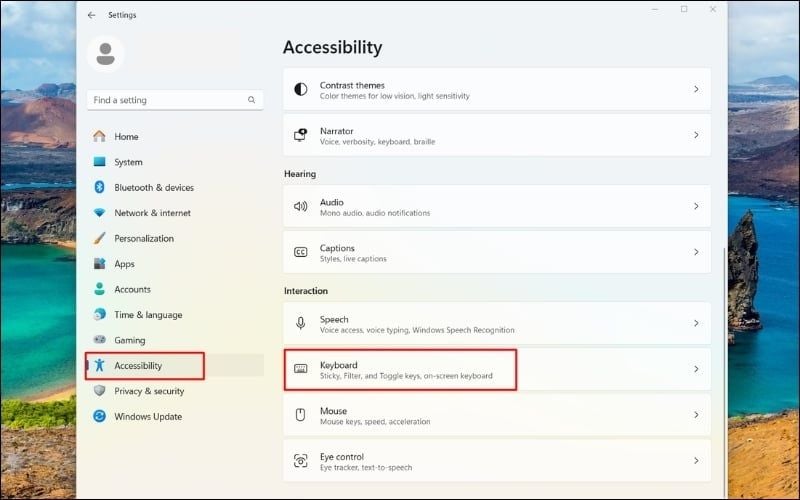The width and height of the screenshot is (800, 500).
Task: Click the Find a setting search box
Action: 175,100
